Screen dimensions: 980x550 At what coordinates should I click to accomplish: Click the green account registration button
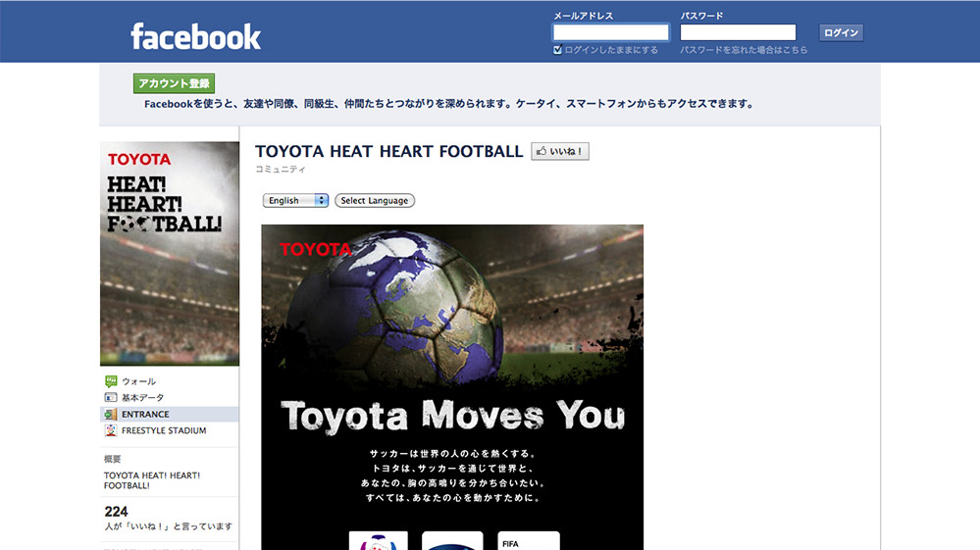tap(174, 83)
